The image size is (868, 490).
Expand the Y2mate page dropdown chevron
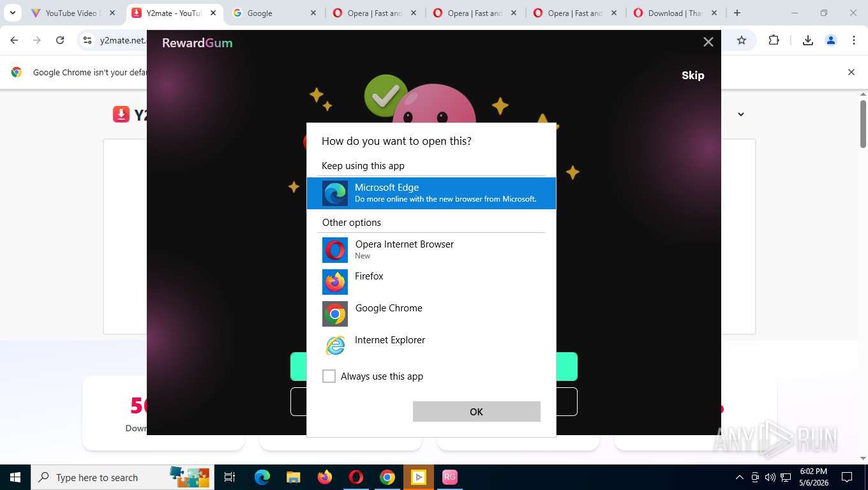(741, 114)
